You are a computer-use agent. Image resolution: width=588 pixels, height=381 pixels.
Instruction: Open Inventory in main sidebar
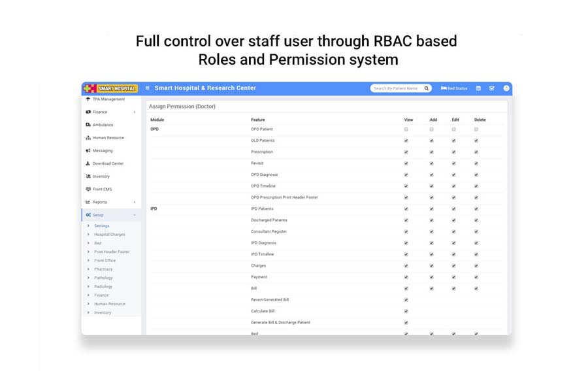point(101,176)
